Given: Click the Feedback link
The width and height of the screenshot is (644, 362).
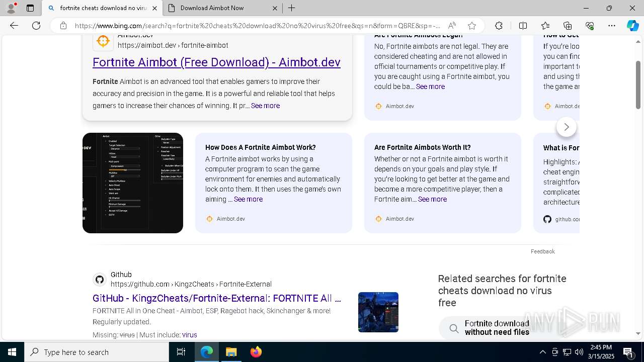Looking at the screenshot, I should coord(542,251).
